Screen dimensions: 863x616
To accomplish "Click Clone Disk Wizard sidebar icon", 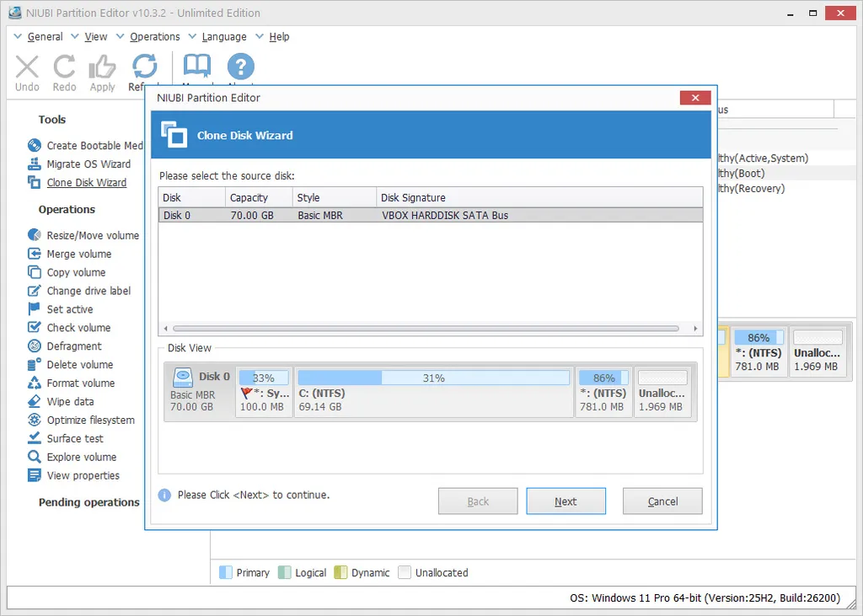I will point(34,182).
